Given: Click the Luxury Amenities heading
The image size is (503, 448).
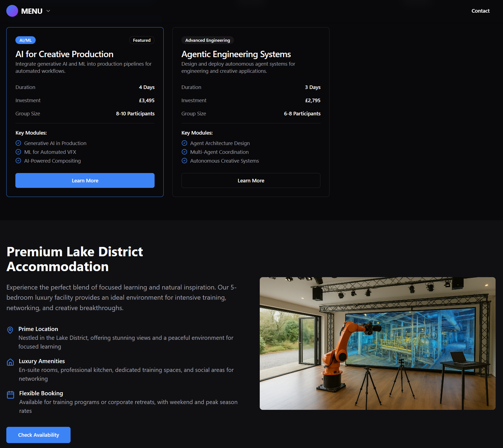Looking at the screenshot, I should [42, 361].
